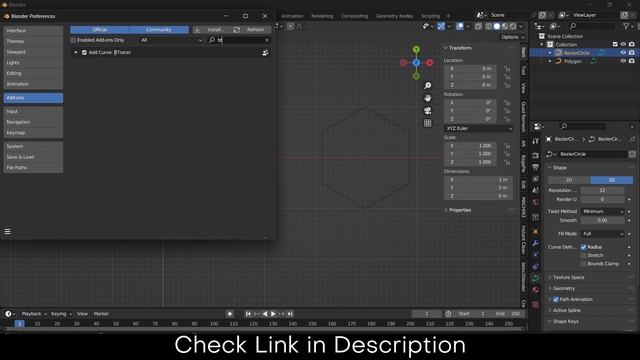This screenshot has width=640, height=360.
Task: Lock the Location X lock icon
Action: point(507,69)
